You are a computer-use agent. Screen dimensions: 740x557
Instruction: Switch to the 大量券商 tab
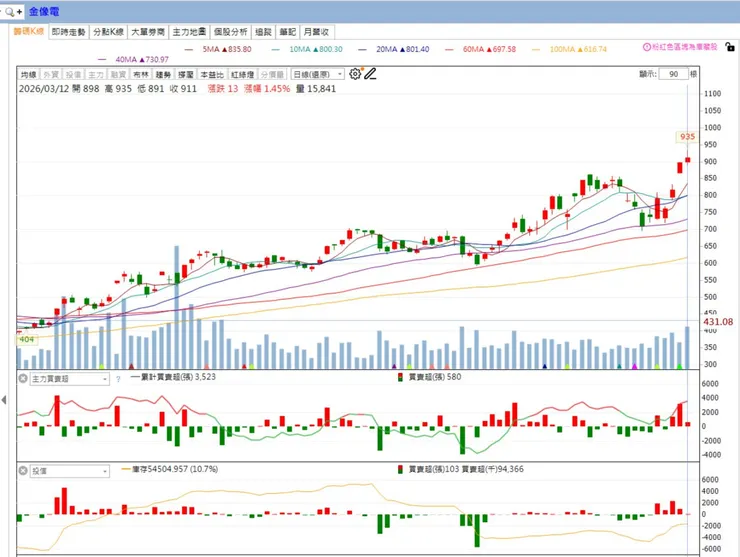point(148,32)
